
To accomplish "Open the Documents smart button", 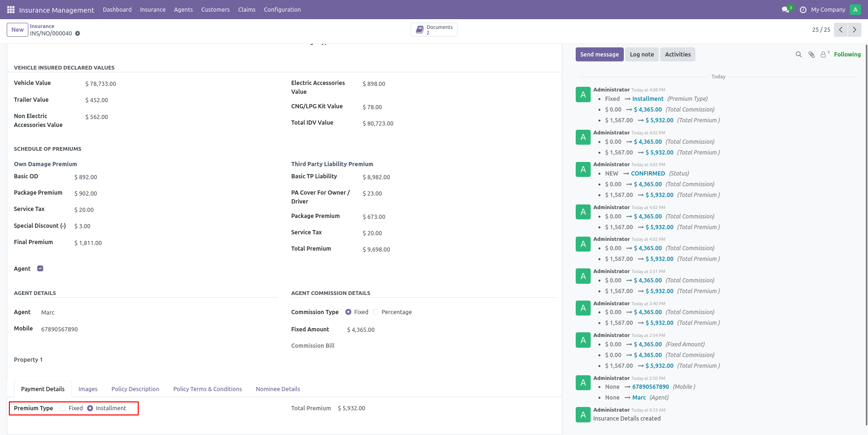I will 434,30.
